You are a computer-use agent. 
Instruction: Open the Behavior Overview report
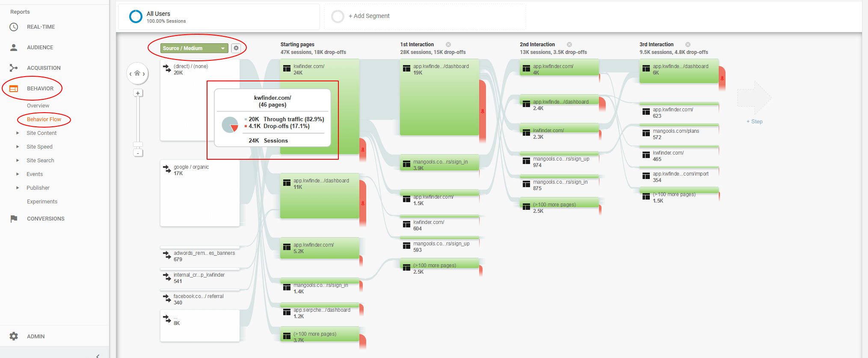point(38,106)
